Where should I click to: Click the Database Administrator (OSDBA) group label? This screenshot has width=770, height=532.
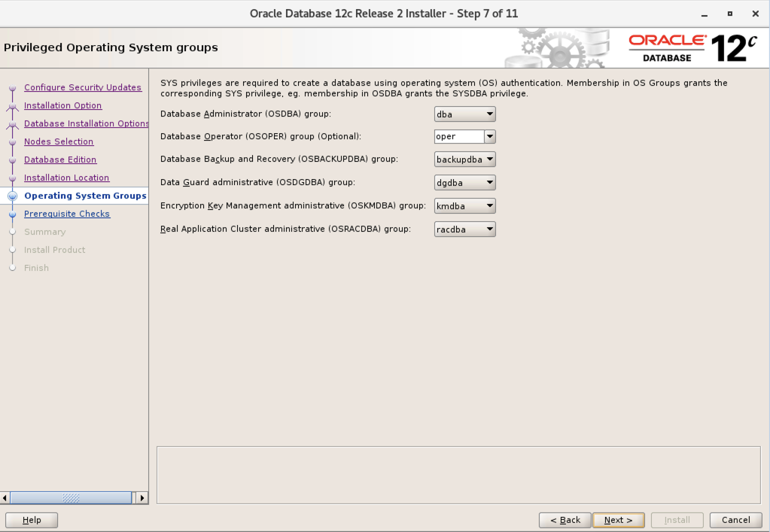point(245,114)
